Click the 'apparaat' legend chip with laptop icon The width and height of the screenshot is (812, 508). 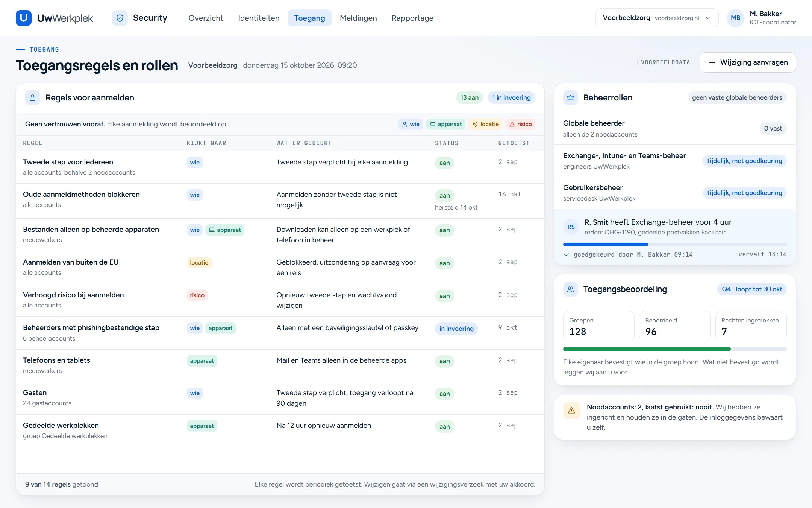pos(446,124)
